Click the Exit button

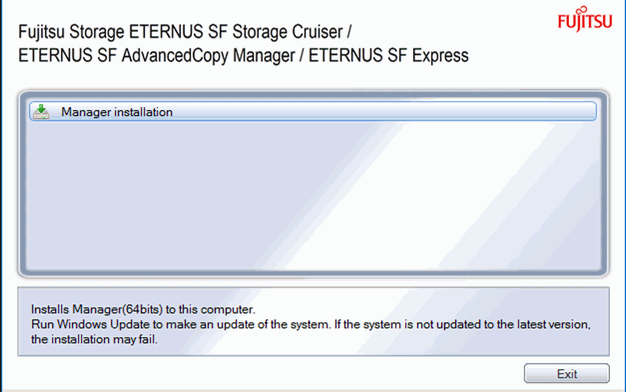coord(567,374)
